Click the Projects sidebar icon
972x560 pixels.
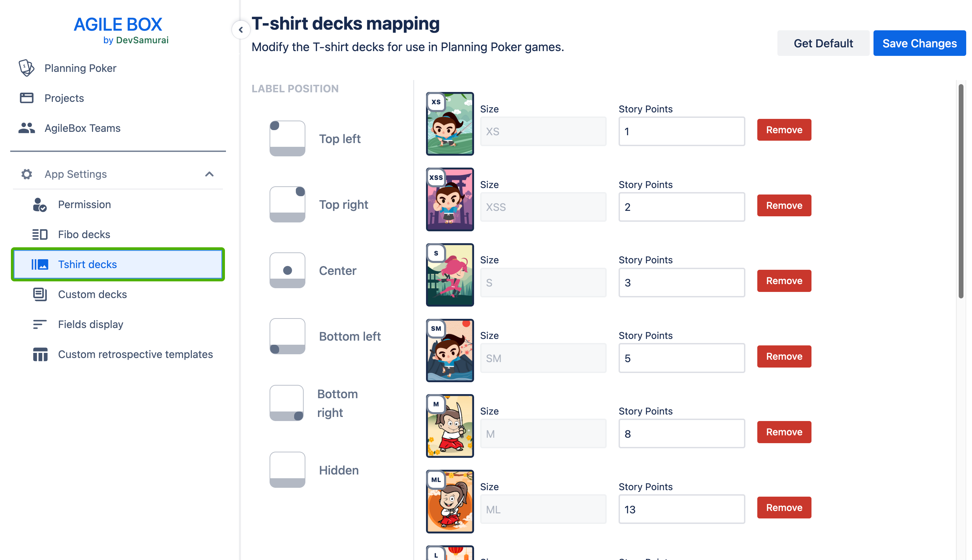27,98
